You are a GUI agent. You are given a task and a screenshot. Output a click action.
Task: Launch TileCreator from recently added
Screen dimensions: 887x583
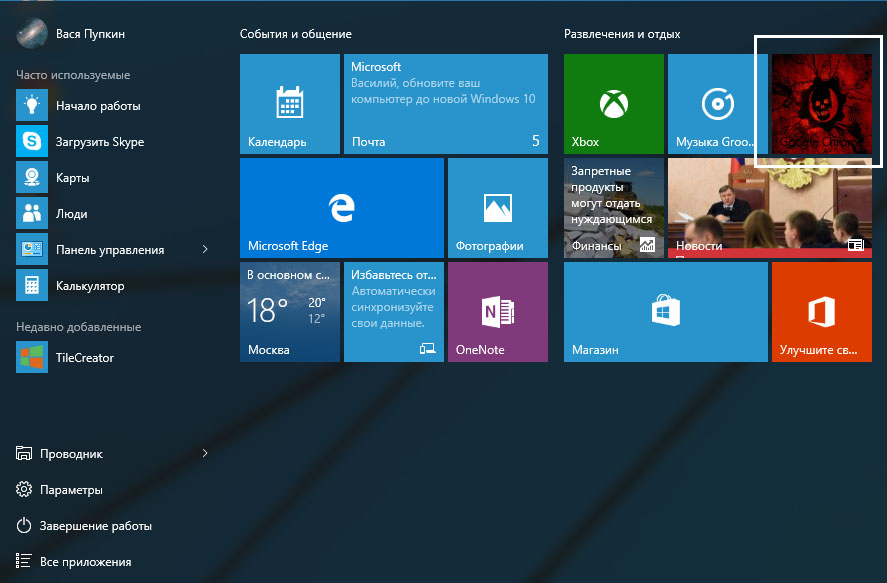(x=85, y=357)
